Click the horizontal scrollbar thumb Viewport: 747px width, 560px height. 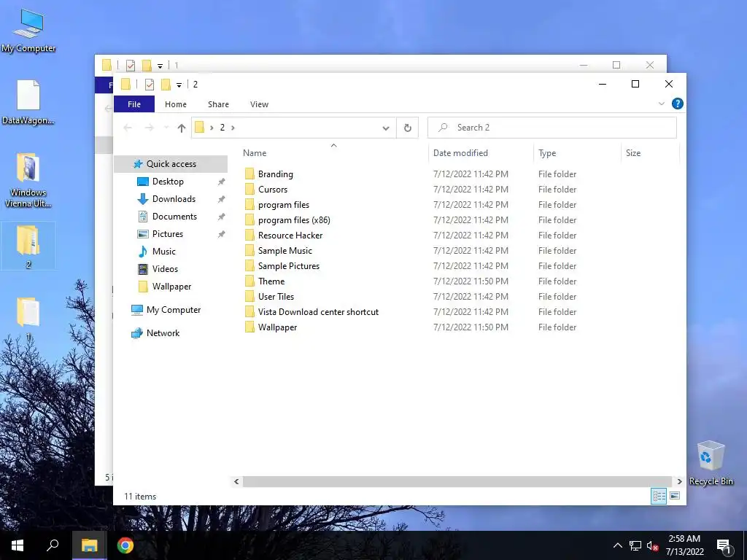tap(457, 481)
